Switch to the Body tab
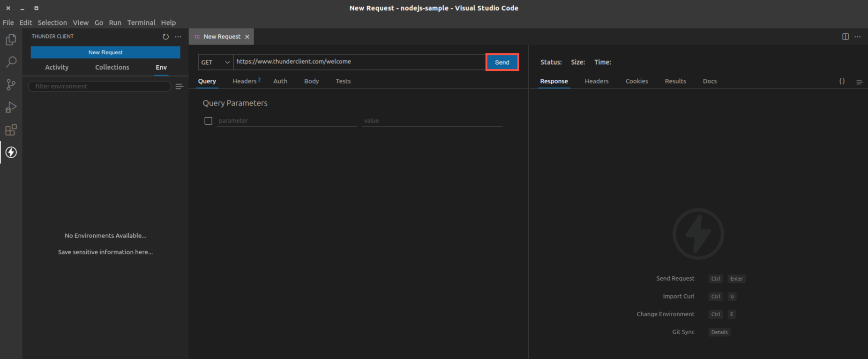 point(311,81)
